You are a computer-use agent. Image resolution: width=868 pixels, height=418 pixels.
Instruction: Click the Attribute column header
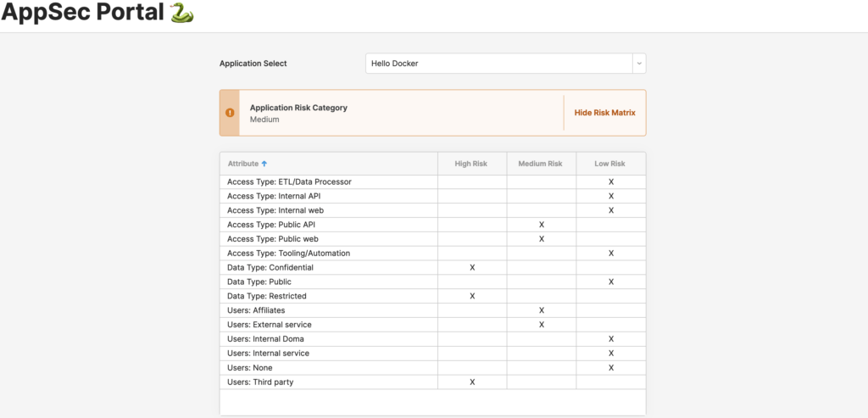[x=329, y=164]
